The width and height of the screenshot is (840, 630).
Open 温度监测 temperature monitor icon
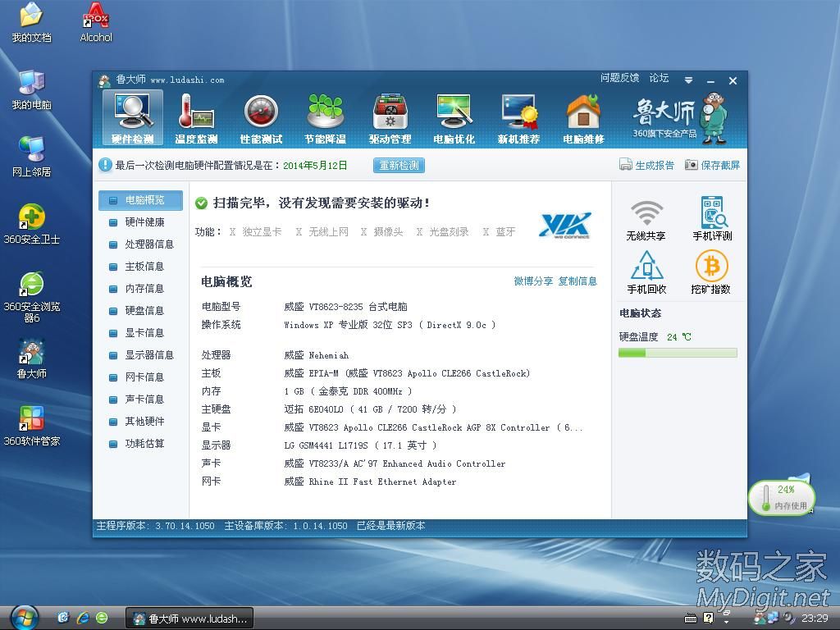196,118
